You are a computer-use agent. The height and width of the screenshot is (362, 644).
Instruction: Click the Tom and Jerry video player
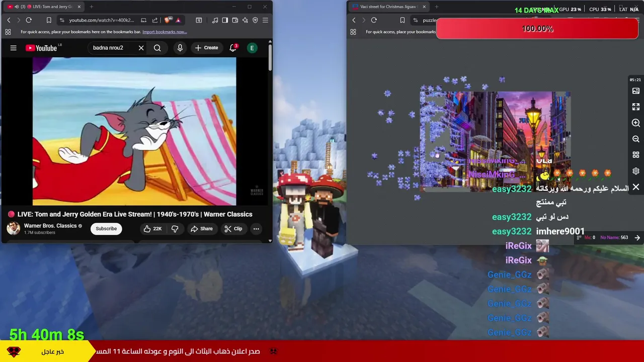tap(134, 131)
